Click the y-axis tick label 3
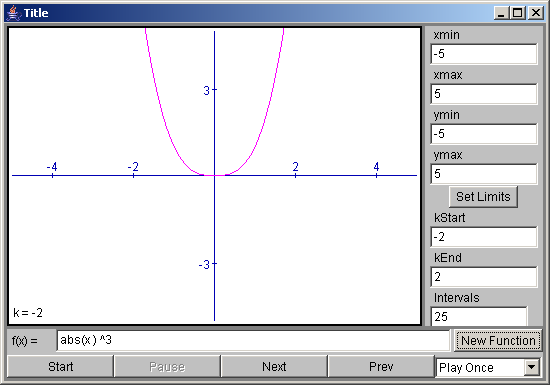 [x=207, y=91]
